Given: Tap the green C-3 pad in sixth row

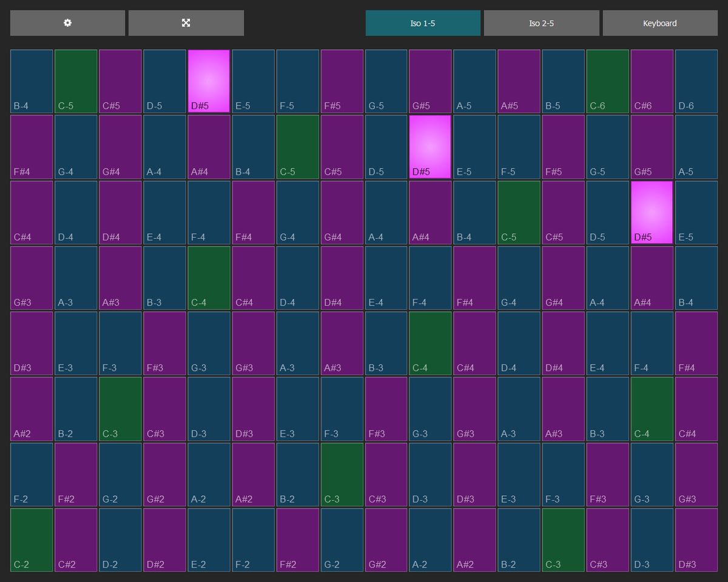Looking at the screenshot, I should click(120, 407).
